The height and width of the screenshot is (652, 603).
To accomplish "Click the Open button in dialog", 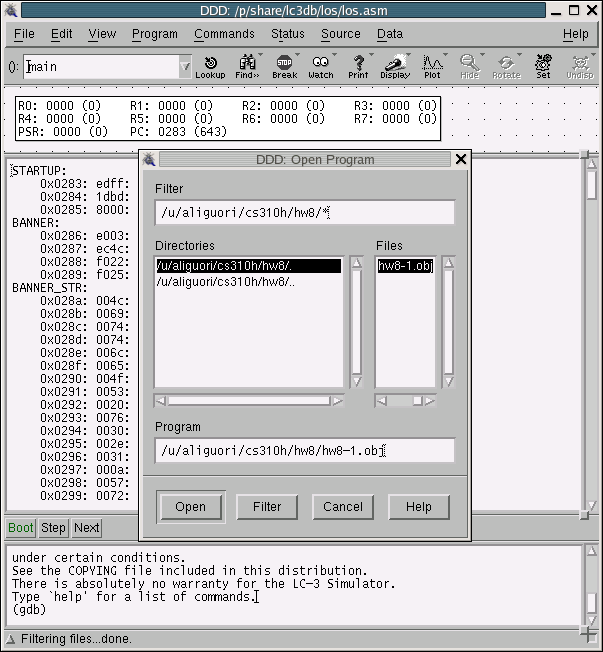I will 190,507.
